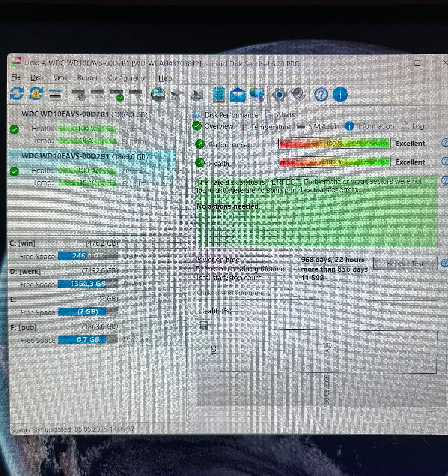Click the disk with clock test icon
Screen dimensions: 448x476
[x=98, y=95]
